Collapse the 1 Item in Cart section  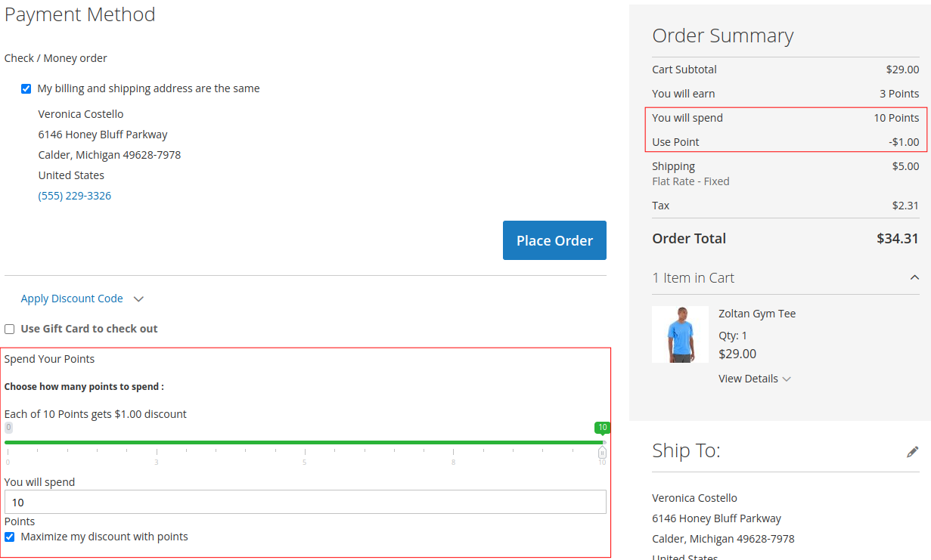click(914, 277)
